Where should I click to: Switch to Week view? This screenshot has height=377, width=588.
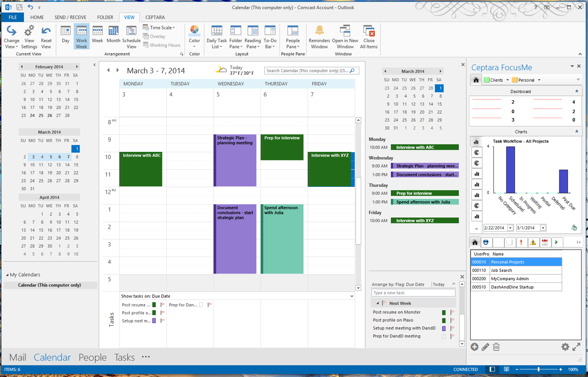pyautogui.click(x=97, y=37)
